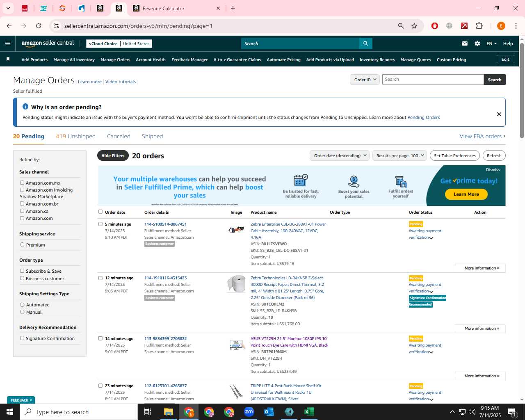This screenshot has height=420, width=525.
Task: Select Automated shipping settings type
Action: coord(22,305)
